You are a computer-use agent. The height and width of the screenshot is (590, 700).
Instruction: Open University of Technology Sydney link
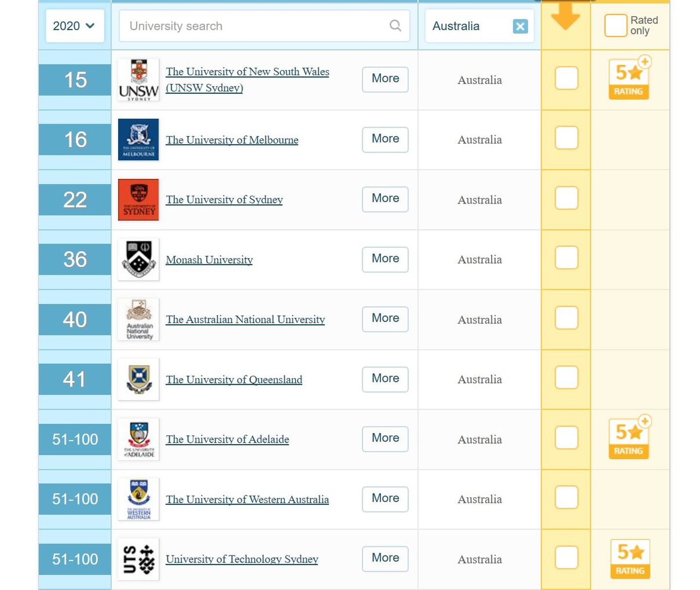pos(242,559)
